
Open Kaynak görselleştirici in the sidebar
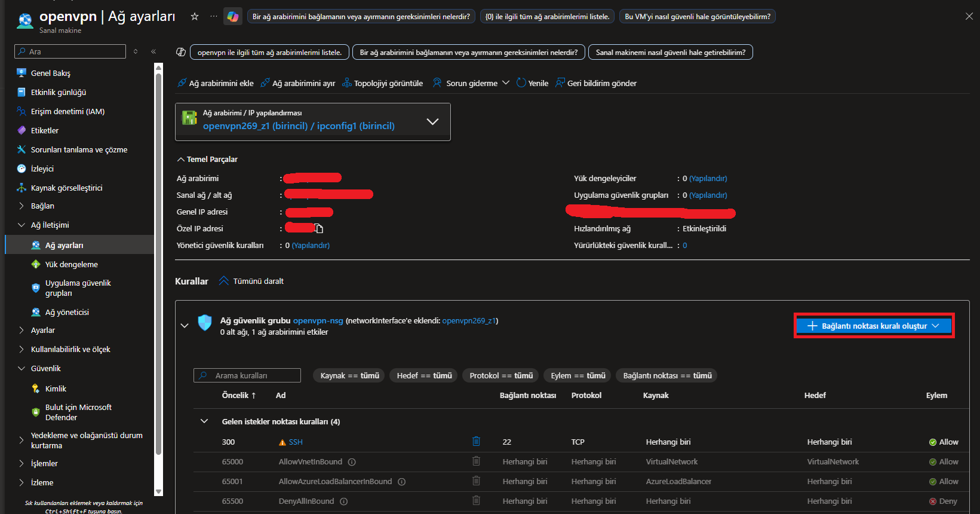pos(66,188)
